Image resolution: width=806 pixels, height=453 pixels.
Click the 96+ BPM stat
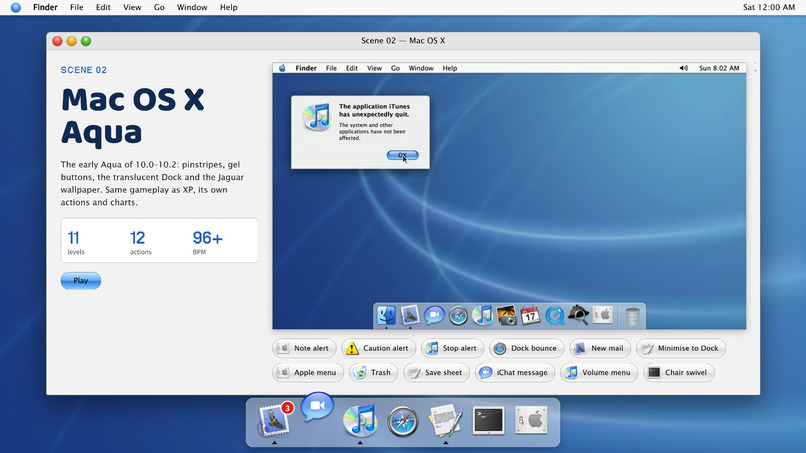(207, 242)
